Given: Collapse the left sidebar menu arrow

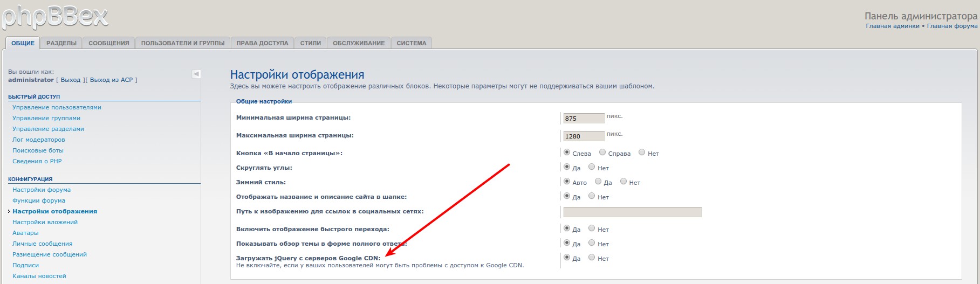Looking at the screenshot, I should pos(196,74).
